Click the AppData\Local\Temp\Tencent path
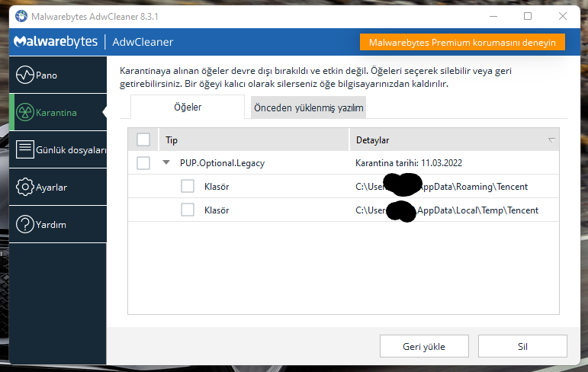 447,210
